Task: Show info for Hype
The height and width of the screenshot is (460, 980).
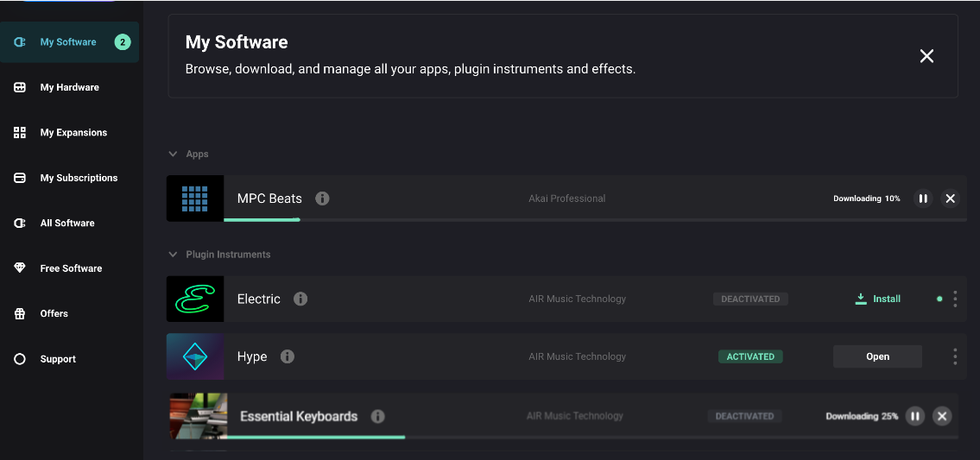Action: click(x=287, y=356)
